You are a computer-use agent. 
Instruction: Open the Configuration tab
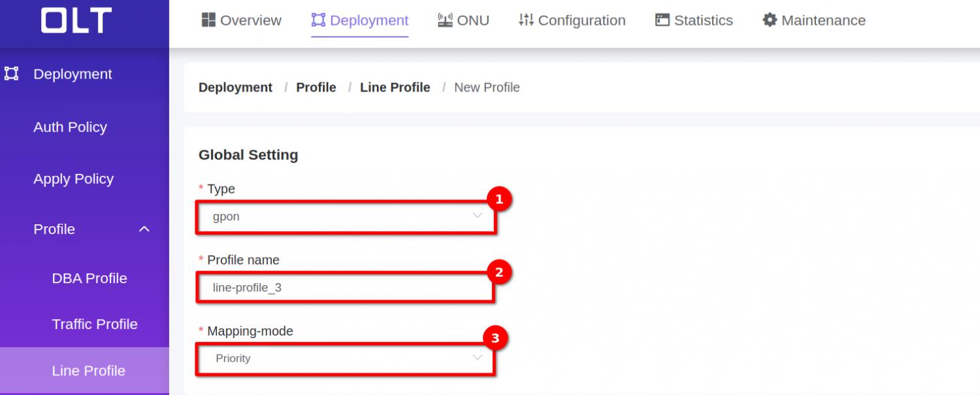(x=581, y=20)
